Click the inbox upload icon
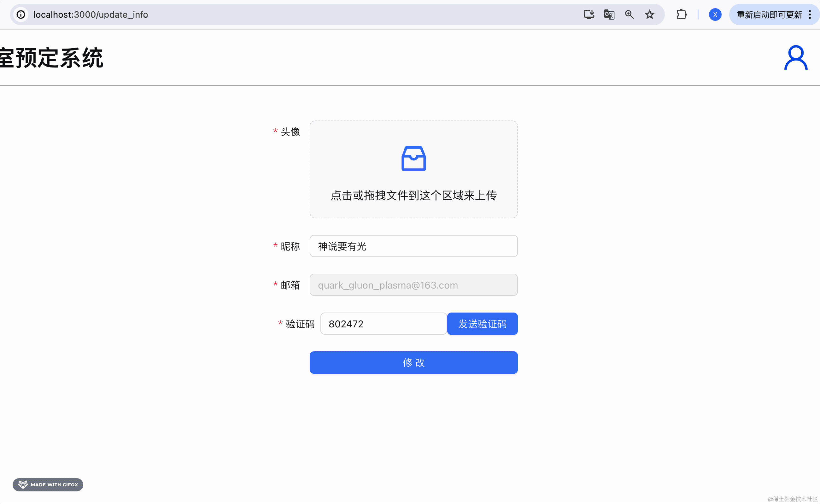Viewport: 820px width, 504px height. (413, 158)
